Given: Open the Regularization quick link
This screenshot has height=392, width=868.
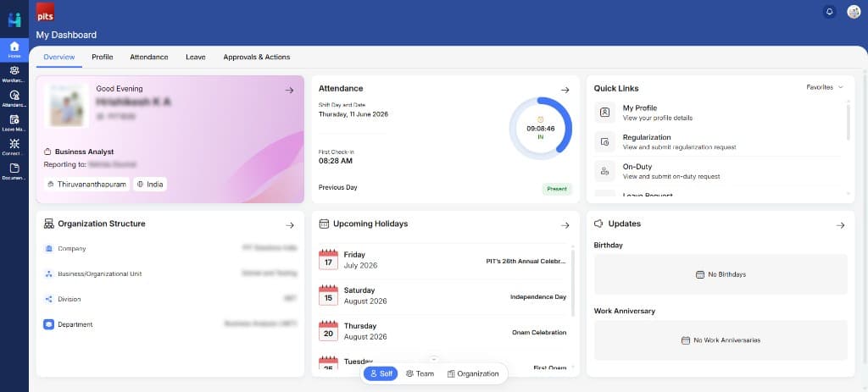Looking at the screenshot, I should 719,141.
